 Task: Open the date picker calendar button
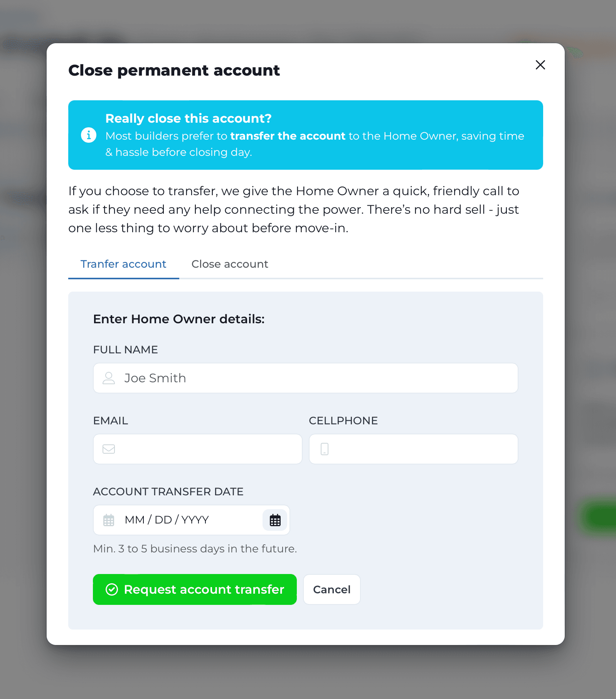(275, 520)
